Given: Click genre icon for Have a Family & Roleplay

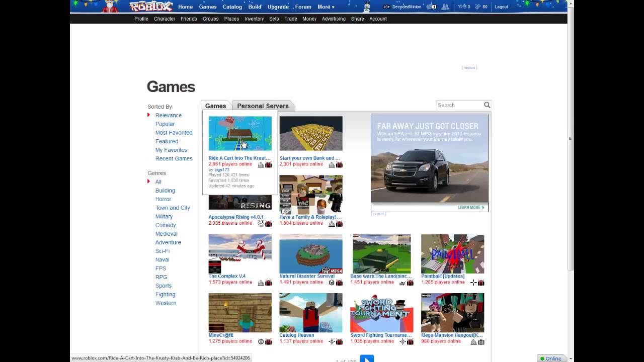Looking at the screenshot, I should pyautogui.click(x=332, y=223).
